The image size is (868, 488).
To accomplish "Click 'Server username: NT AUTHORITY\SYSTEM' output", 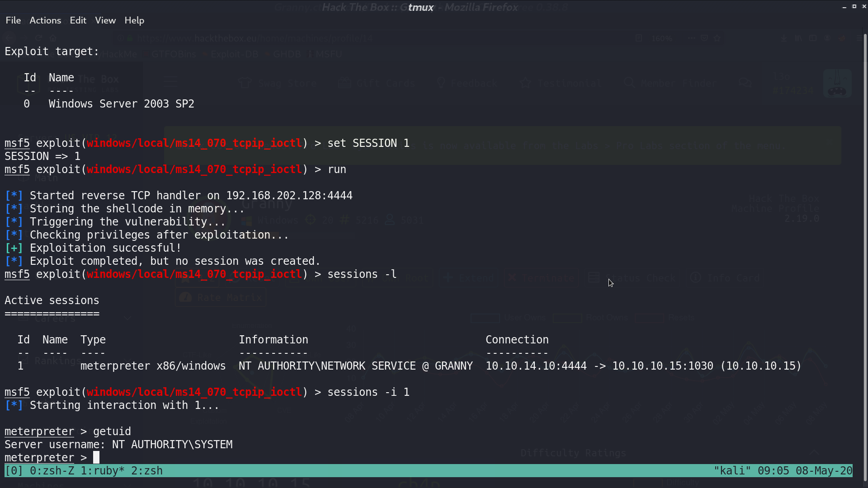I will (x=118, y=445).
